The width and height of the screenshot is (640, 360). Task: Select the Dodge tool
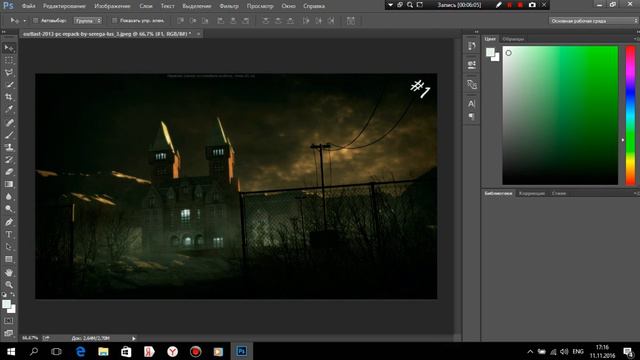tap(9, 209)
